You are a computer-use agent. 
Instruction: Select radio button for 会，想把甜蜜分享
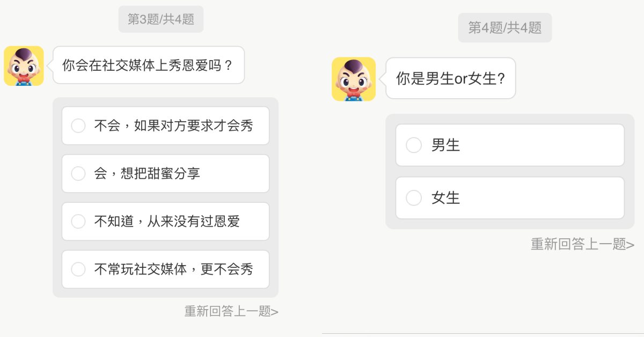[78, 174]
